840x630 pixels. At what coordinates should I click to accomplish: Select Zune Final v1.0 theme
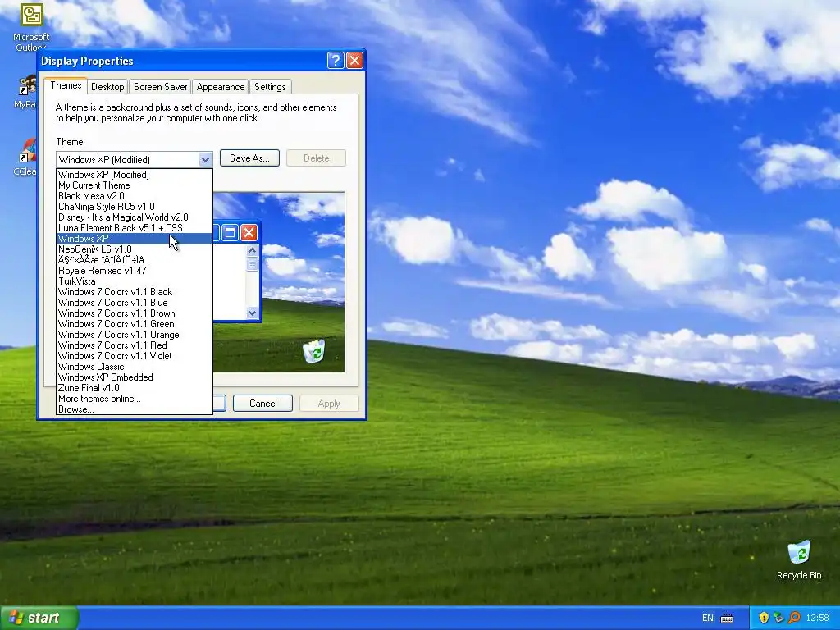point(134,388)
